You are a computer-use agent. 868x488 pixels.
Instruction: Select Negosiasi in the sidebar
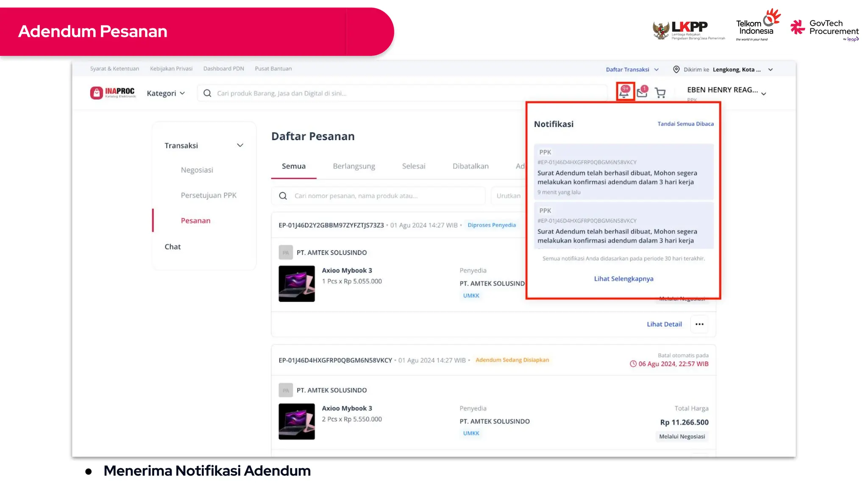(x=197, y=170)
